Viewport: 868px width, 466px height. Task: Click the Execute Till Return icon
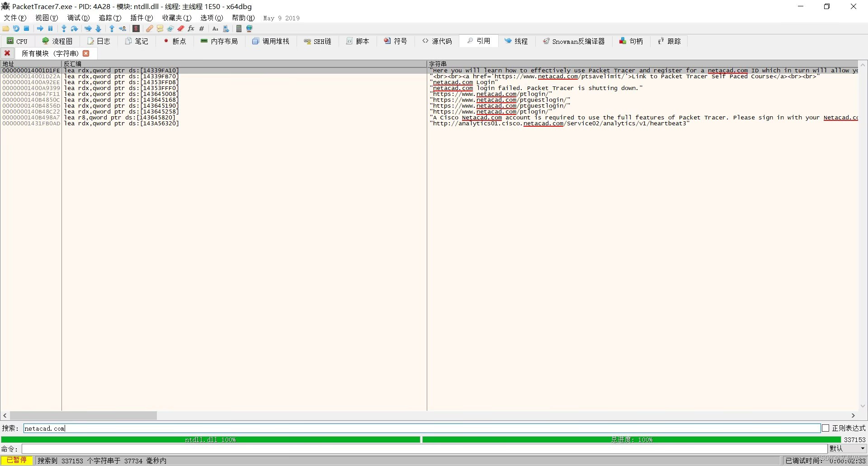click(112, 29)
